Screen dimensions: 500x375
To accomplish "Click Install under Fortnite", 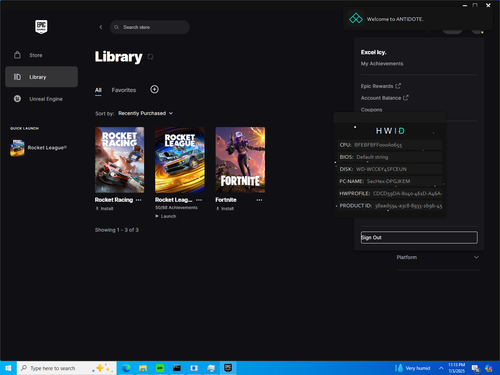I will click(225, 209).
